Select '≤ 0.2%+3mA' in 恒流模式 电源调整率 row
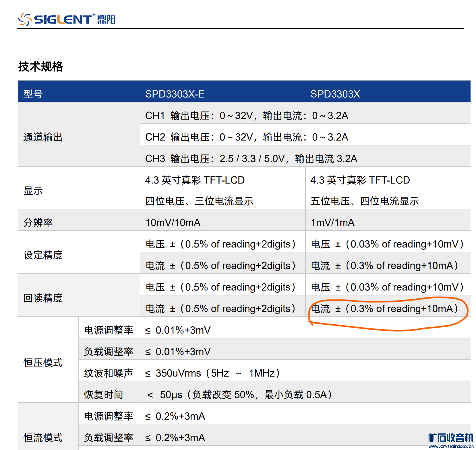The width and height of the screenshot is (476, 450). click(175, 416)
